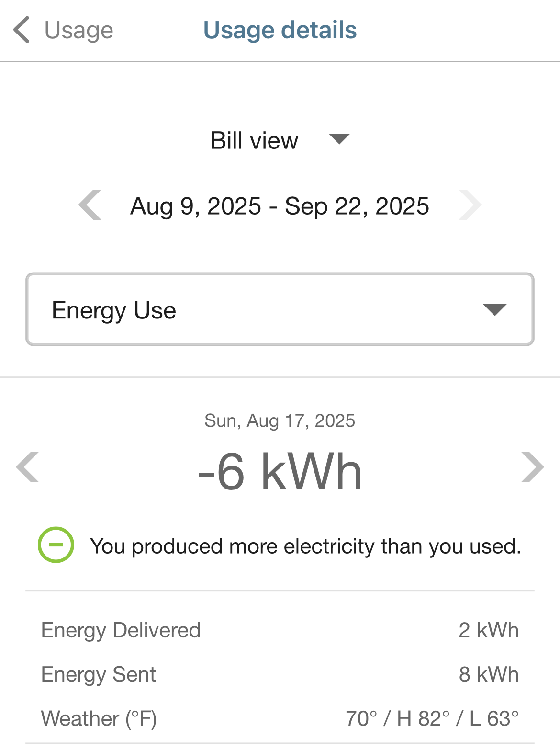Tap the Weather (°F) row label
Screen dimensions: 560x750
point(99,718)
